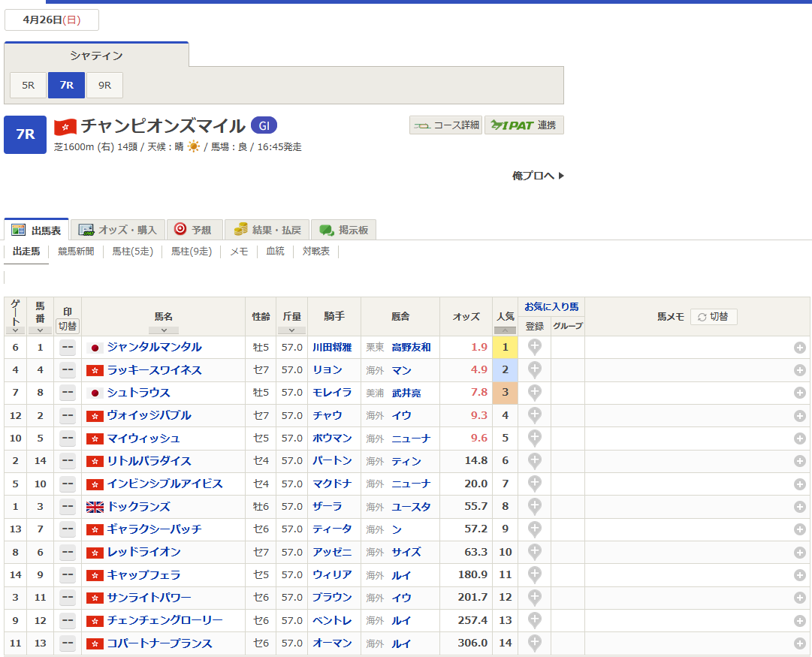This screenshot has height=657, width=812.
Task: Add favorite pin for コパートナープランス
Action: [x=534, y=643]
